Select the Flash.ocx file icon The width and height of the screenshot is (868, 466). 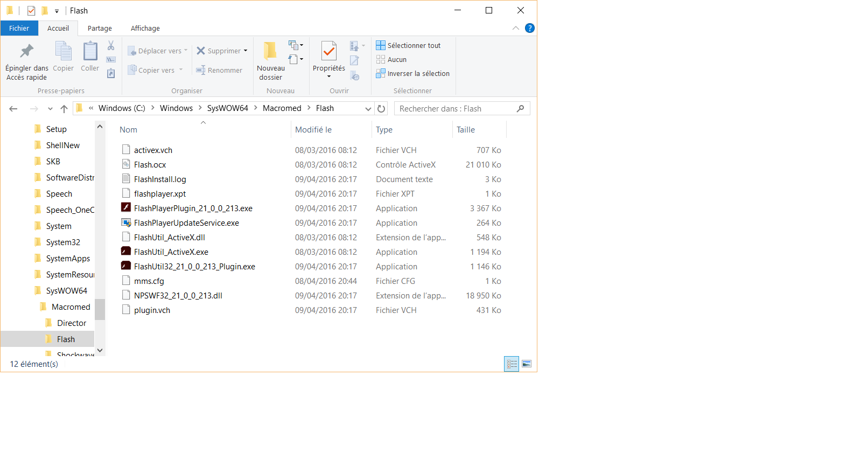point(126,164)
